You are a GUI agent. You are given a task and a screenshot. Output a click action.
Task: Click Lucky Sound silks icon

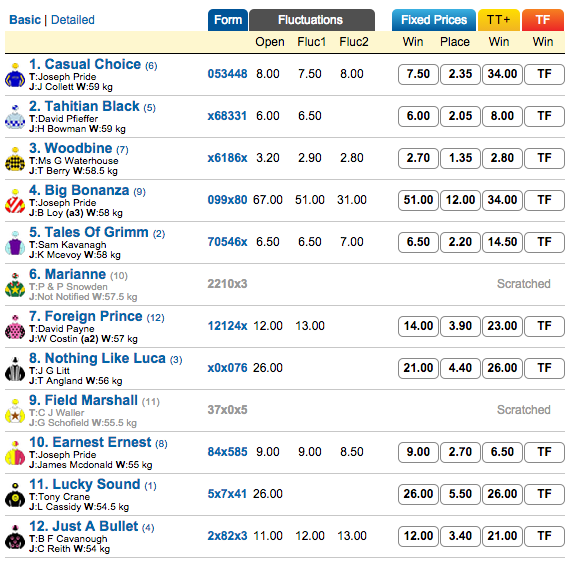click(x=15, y=495)
